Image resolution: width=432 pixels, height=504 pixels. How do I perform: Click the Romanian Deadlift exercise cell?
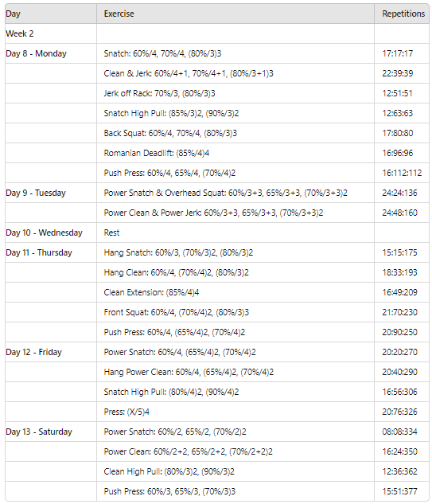pos(235,153)
